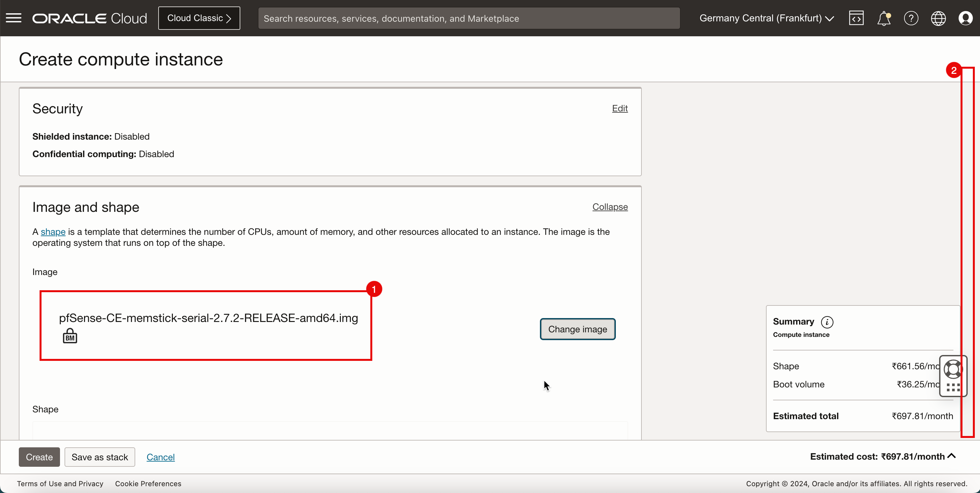Viewport: 980px width, 493px height.
Task: Click the Oracle Cloud logo
Action: 90,18
